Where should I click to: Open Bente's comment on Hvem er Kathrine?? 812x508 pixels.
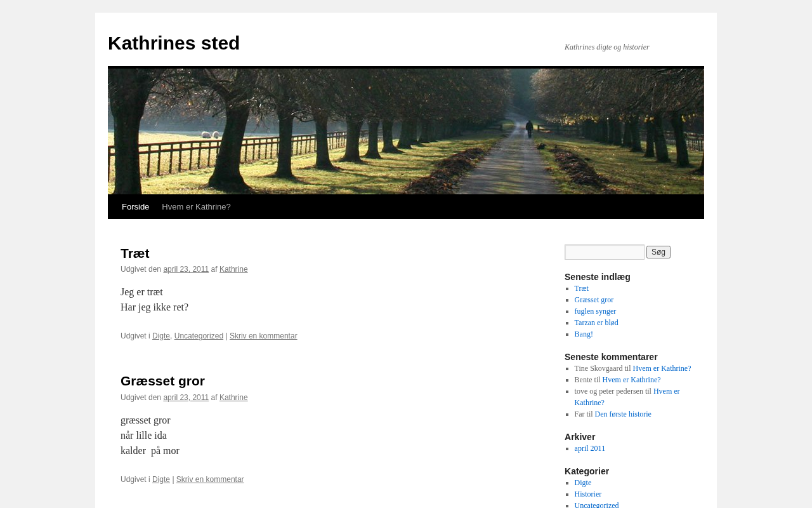click(x=631, y=380)
